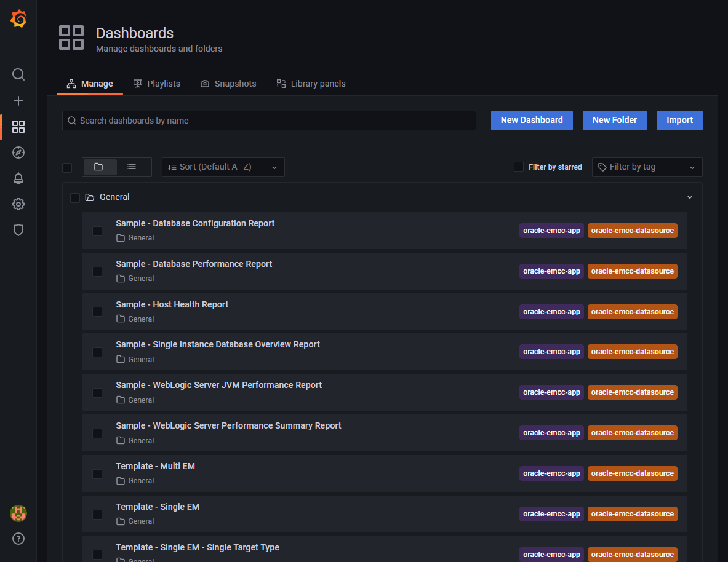Click the Help question mark icon
This screenshot has width=728, height=562.
pyautogui.click(x=18, y=539)
